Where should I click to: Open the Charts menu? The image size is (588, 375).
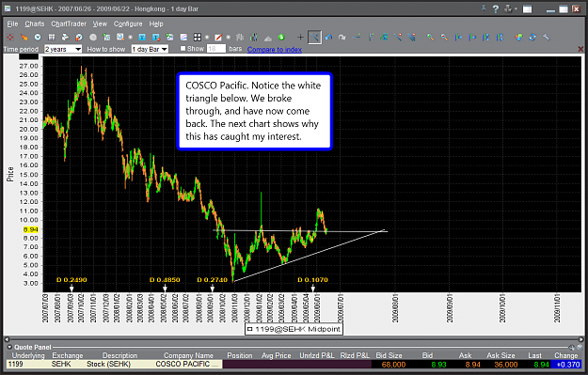35,23
